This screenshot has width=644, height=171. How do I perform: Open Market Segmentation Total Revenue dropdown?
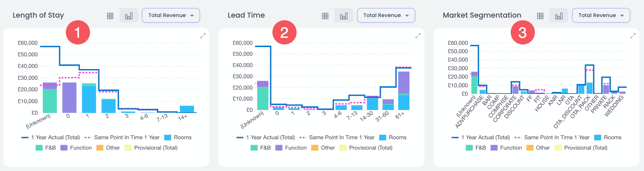[601, 15]
